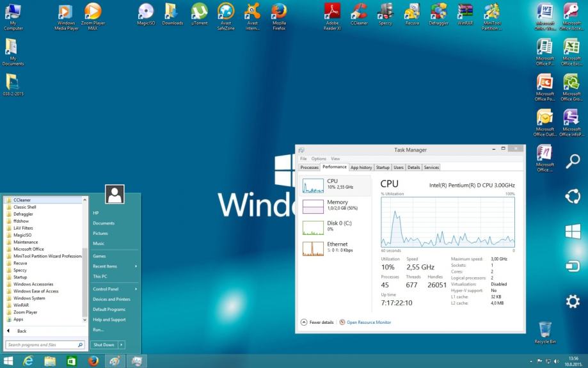Open Internet Explorer in the taskbar
The image size is (588, 368).
point(29,361)
